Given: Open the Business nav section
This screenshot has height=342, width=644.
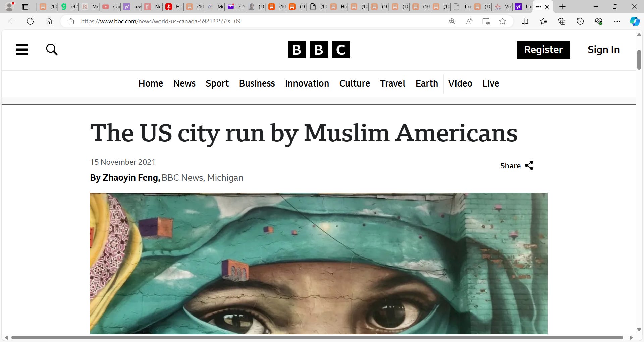Looking at the screenshot, I should 257,83.
